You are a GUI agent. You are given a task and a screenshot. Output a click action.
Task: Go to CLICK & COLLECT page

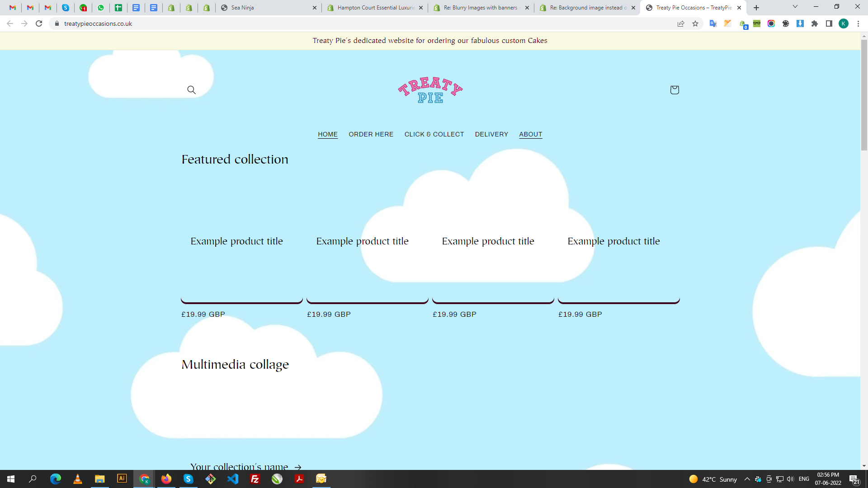[x=434, y=134]
